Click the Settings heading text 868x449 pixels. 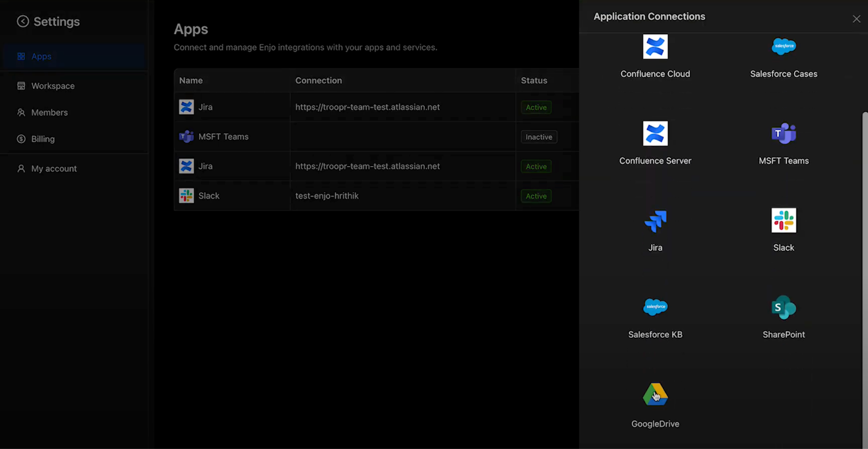(56, 22)
